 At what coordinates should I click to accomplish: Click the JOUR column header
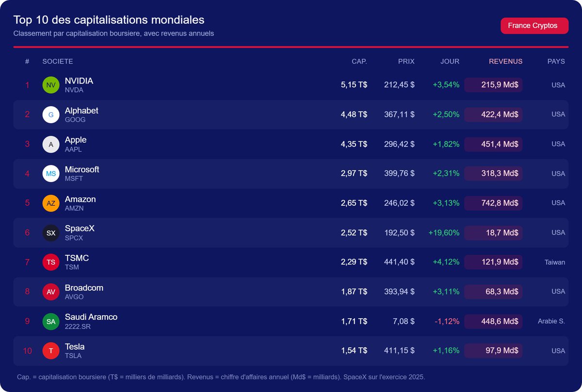pos(450,61)
